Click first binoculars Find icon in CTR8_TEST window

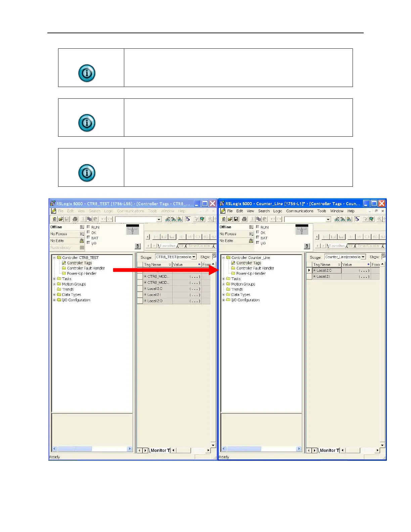tap(167, 219)
